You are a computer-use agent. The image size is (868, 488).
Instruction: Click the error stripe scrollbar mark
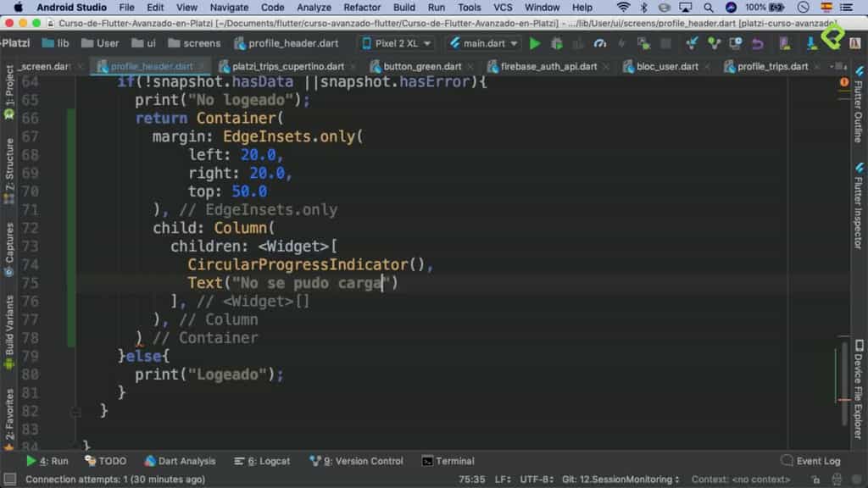[844, 400]
